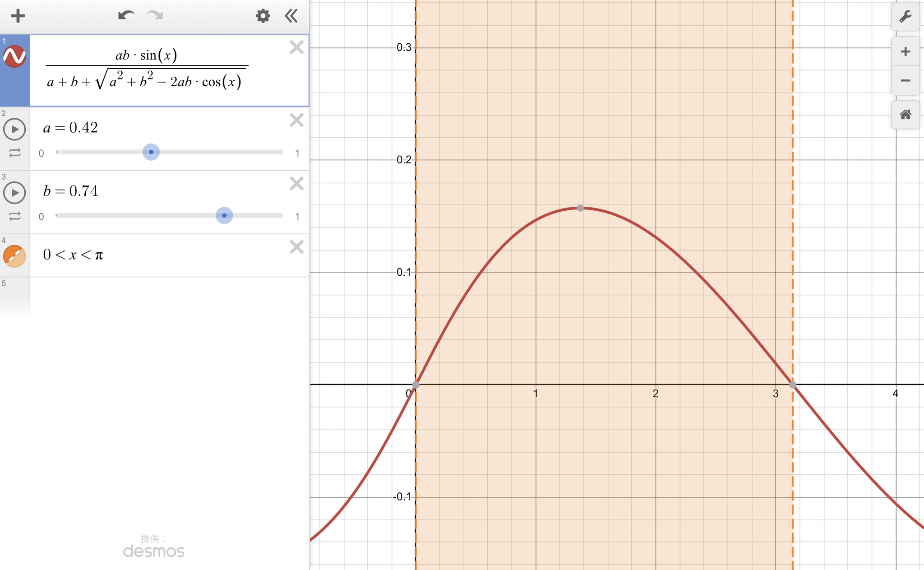Toggle visibility of the 0<x<π inequality
Screen dimensions: 924x570
tap(14, 256)
